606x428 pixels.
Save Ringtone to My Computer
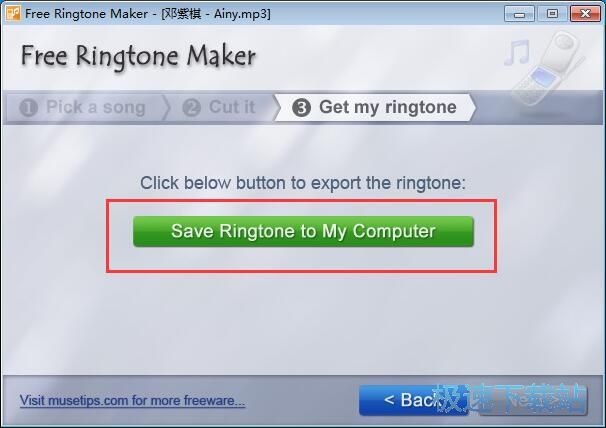pyautogui.click(x=303, y=231)
